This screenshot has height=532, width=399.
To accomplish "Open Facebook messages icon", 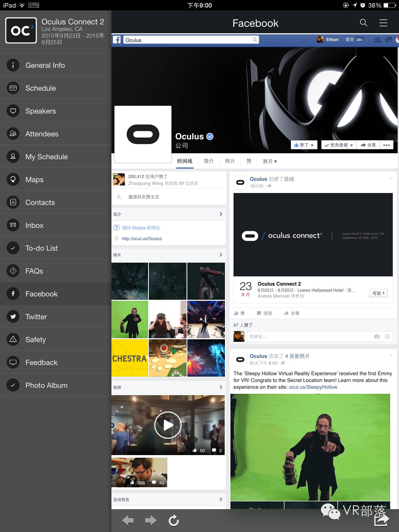I will [x=389, y=40].
